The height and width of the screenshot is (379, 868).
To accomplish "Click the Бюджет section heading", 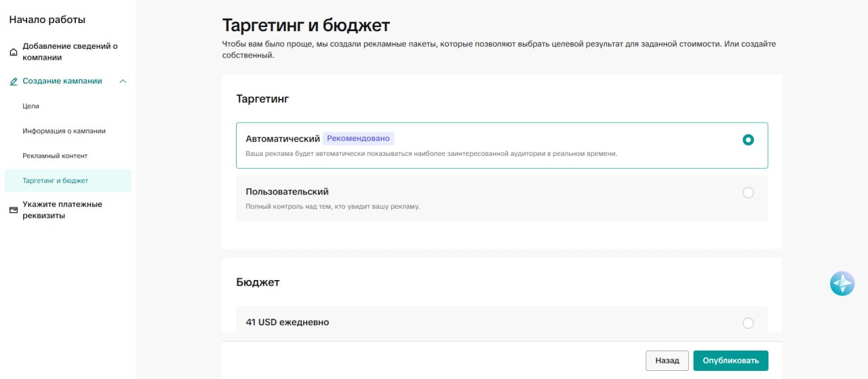I will point(258,282).
